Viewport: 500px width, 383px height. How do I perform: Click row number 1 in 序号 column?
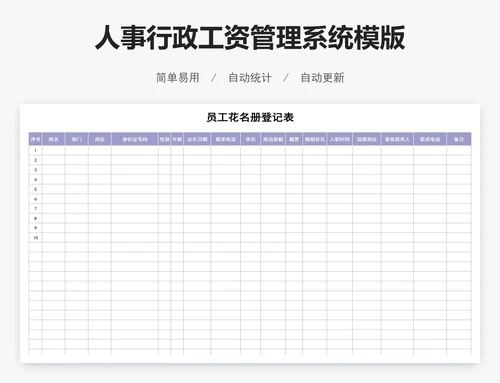coord(35,150)
